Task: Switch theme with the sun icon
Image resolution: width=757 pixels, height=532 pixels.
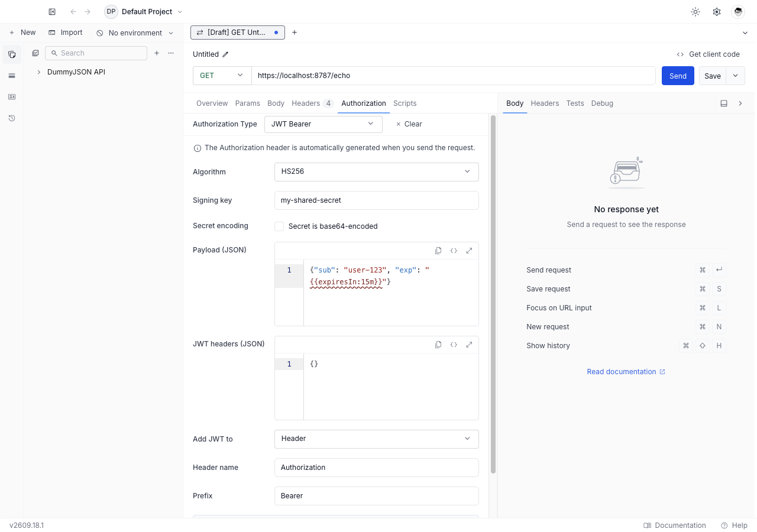Action: click(695, 12)
